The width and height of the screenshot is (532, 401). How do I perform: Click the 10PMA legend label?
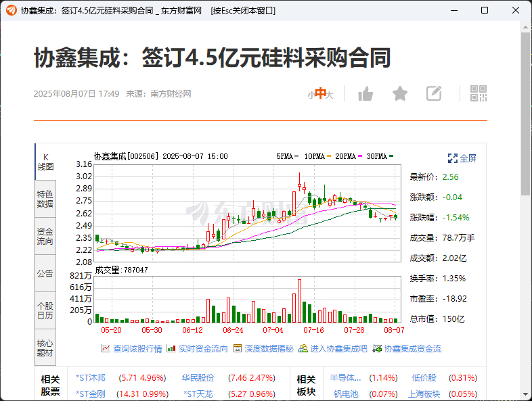pos(315,156)
